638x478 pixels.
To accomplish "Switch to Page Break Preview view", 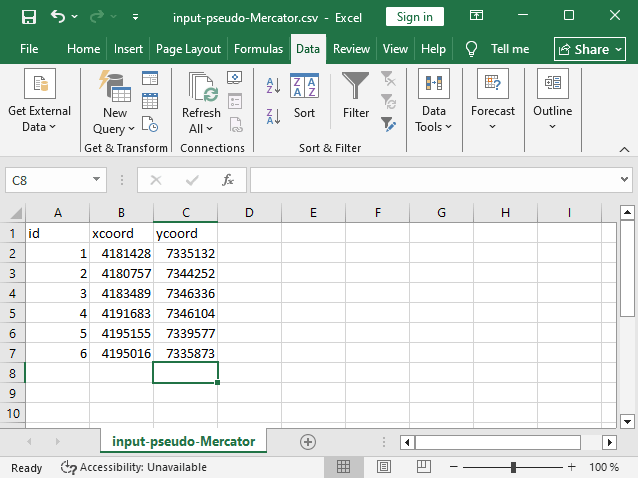I will (424, 467).
